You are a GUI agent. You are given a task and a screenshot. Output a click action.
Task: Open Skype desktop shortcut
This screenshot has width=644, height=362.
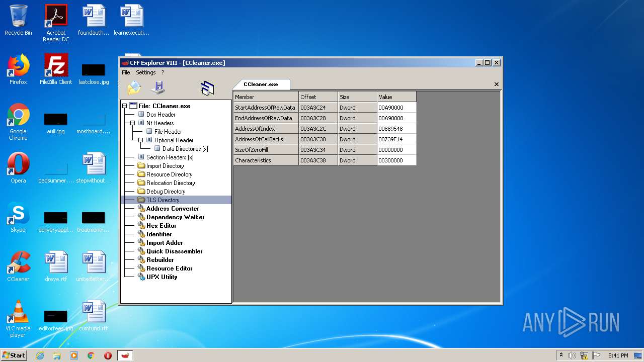tap(18, 217)
